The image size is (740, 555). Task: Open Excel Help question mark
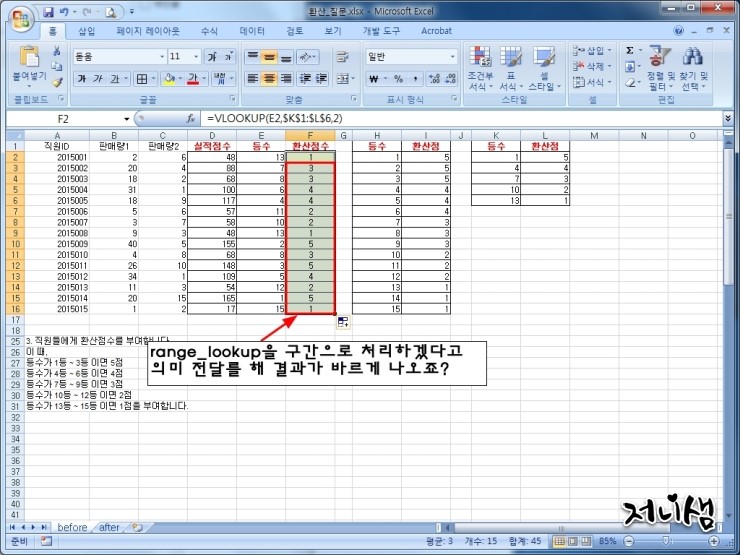[679, 31]
